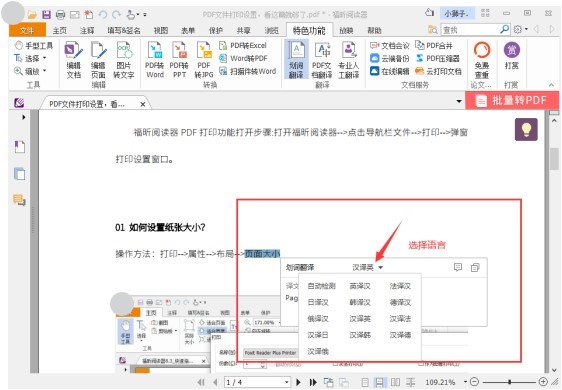Go to the first page
This screenshot has height=390, width=562.
201,382
